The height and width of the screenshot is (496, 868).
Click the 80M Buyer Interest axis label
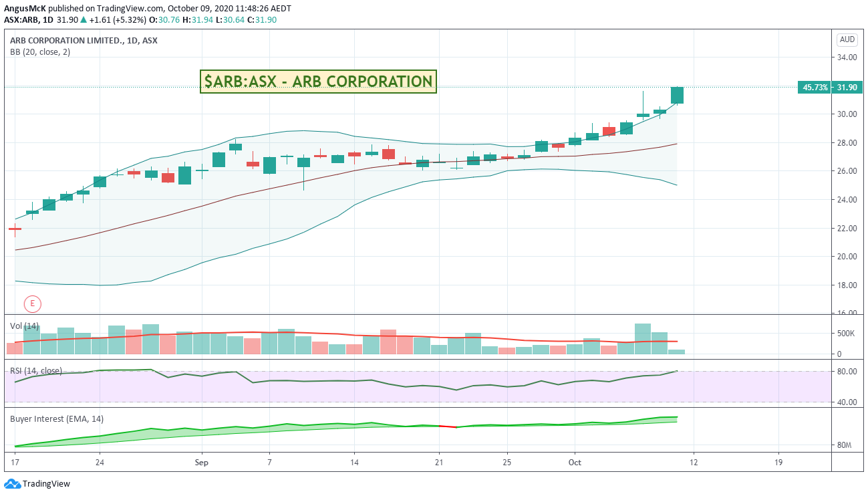[x=844, y=445]
